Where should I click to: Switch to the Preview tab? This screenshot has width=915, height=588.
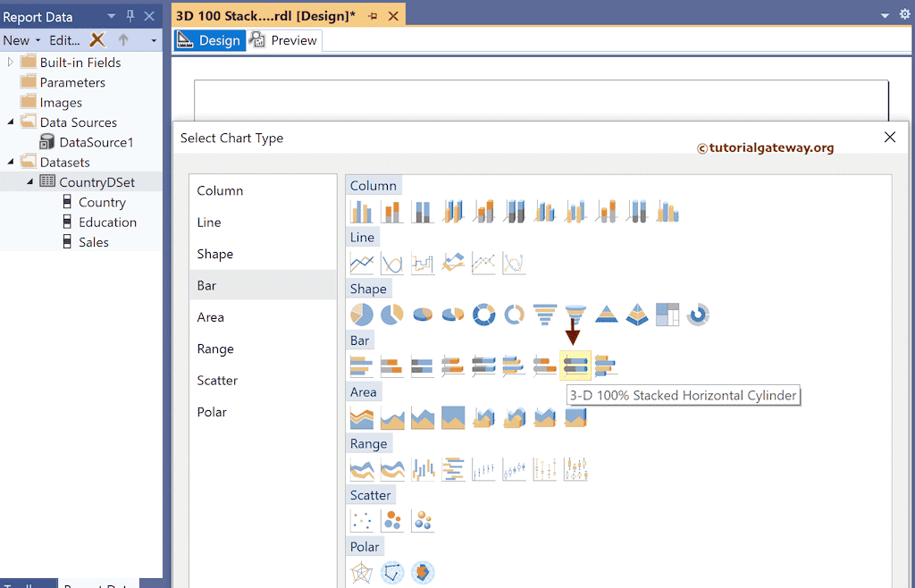tap(283, 40)
